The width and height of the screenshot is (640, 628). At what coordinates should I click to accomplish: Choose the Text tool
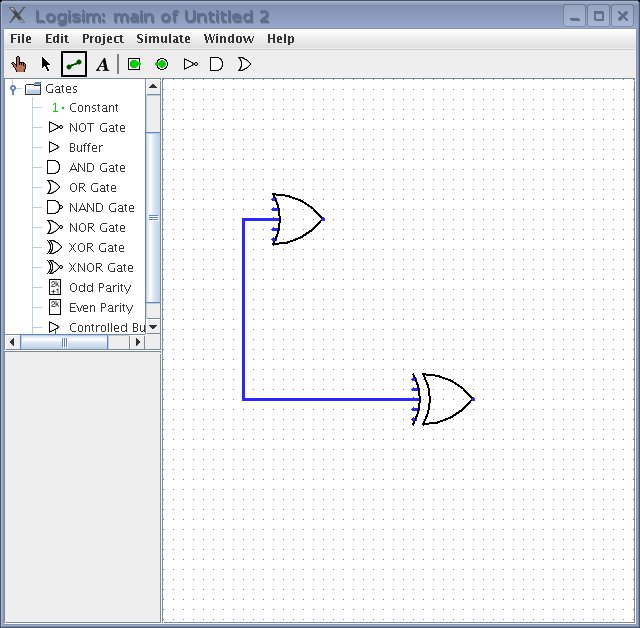(102, 64)
